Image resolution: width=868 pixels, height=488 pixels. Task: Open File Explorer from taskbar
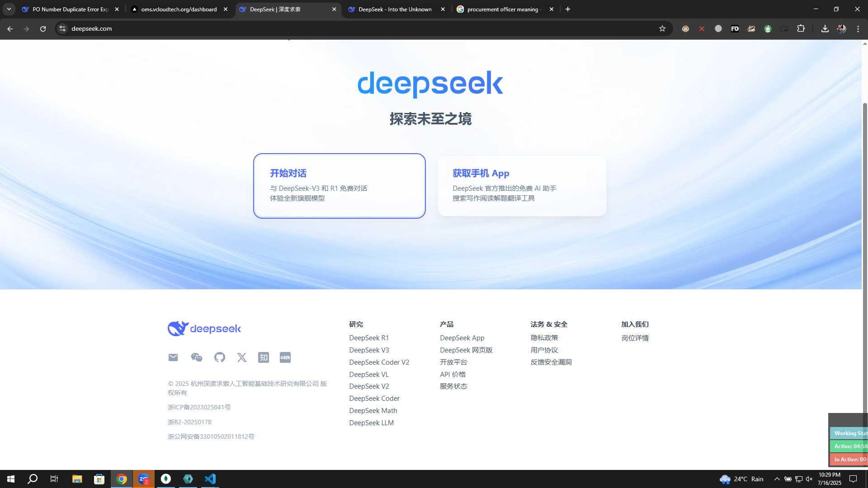77,479
